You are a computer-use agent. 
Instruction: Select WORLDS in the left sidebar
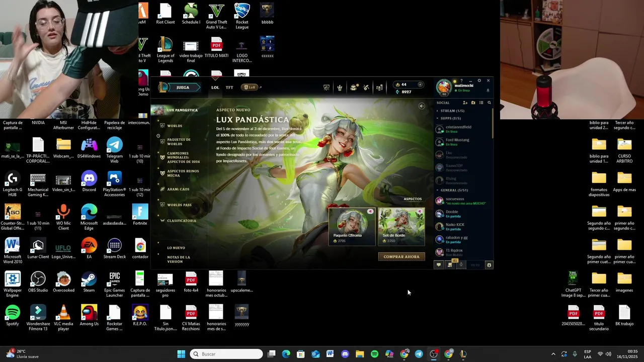[x=175, y=126]
